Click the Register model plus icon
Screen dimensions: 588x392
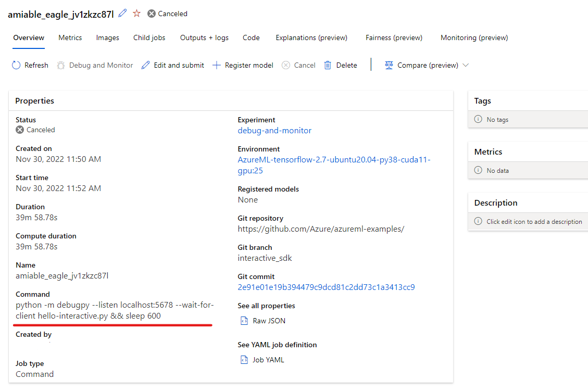point(216,65)
